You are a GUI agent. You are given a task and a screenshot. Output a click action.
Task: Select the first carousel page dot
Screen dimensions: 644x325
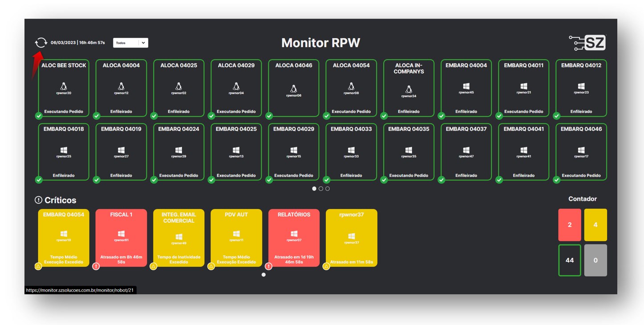click(314, 189)
